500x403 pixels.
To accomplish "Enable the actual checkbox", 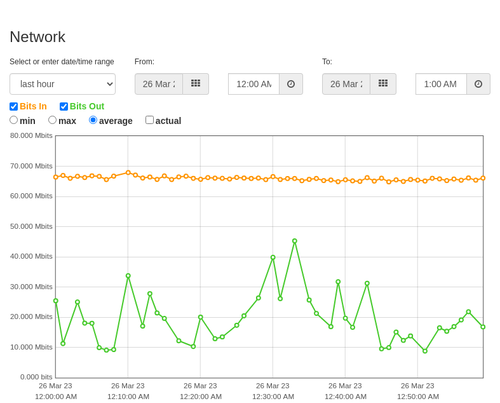I will tap(150, 120).
